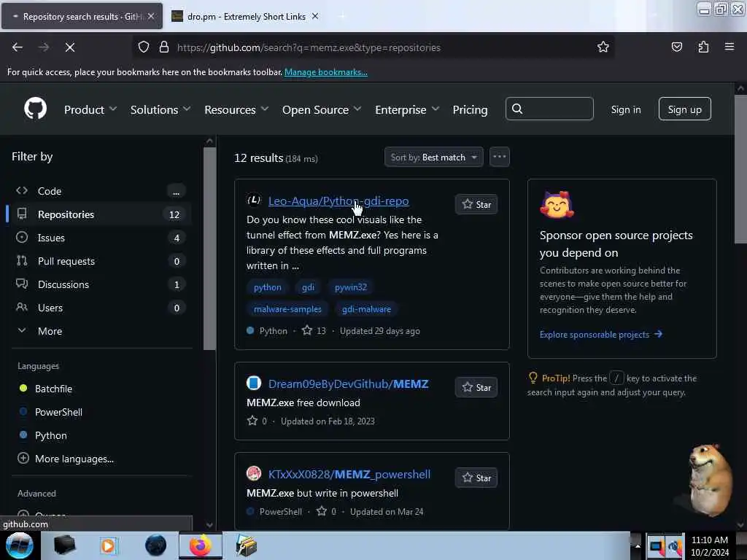Switch to Repository search results tab

(82, 16)
